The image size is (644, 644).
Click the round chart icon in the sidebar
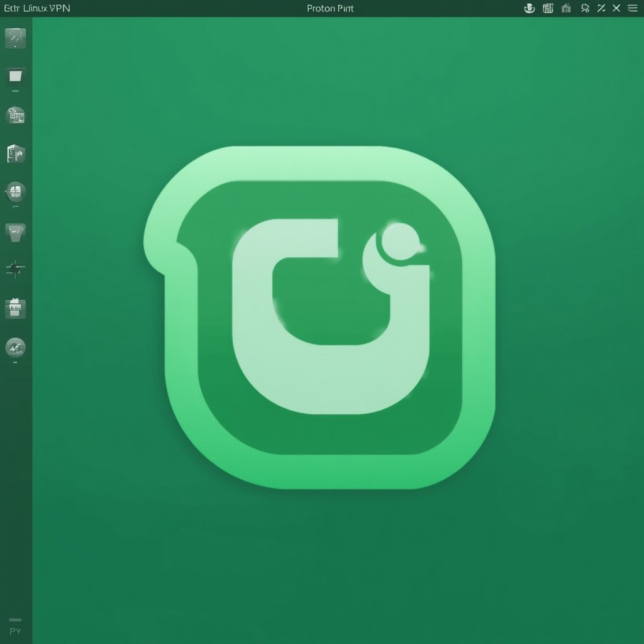point(15,347)
